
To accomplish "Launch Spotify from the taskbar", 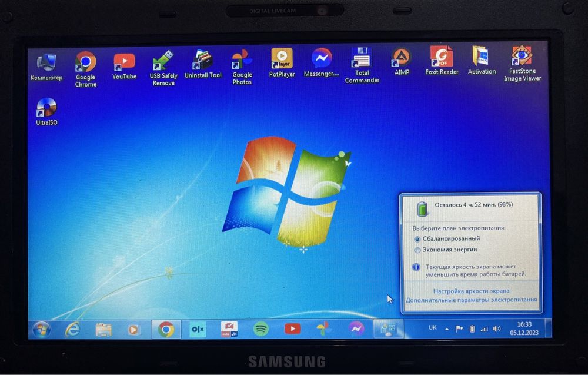I will (261, 329).
